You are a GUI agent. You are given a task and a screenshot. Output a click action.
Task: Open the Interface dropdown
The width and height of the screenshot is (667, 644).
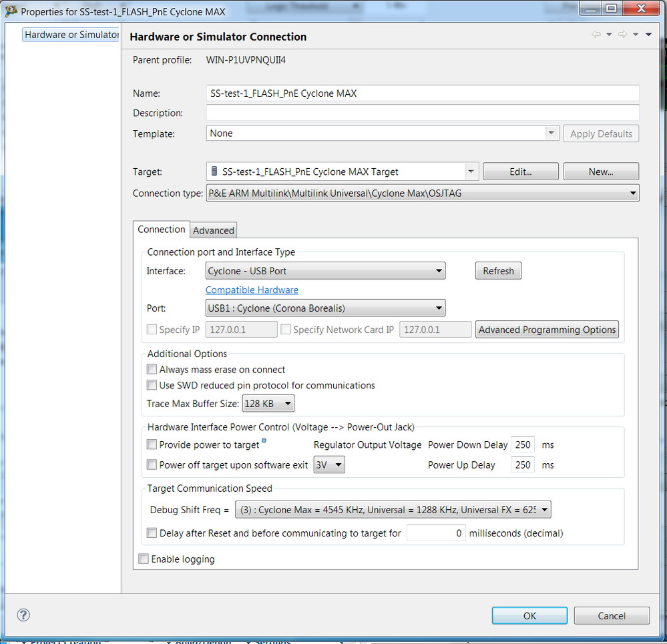click(x=325, y=271)
